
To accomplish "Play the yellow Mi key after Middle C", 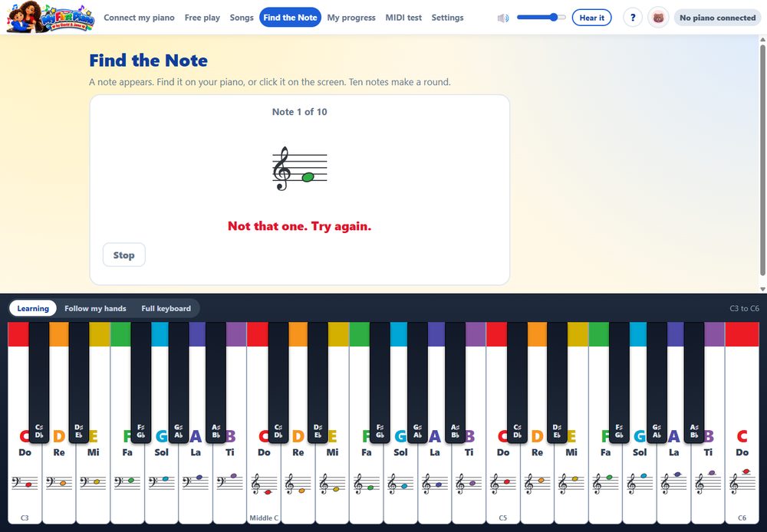I will tap(332, 481).
